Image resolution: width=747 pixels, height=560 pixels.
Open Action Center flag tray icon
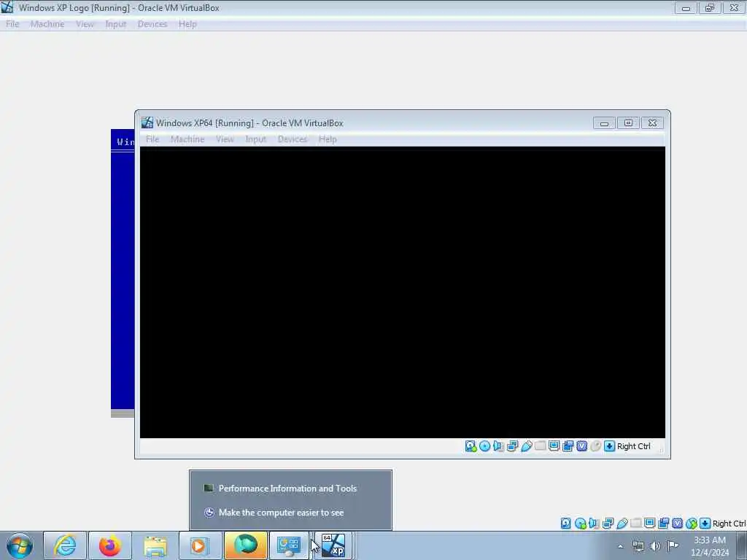pos(673,545)
